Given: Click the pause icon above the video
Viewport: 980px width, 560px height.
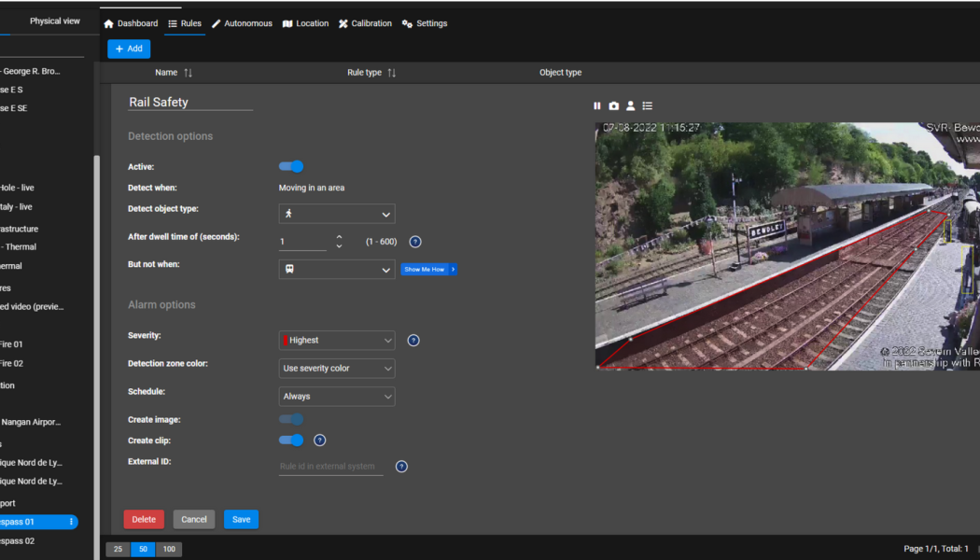Looking at the screenshot, I should tap(597, 105).
